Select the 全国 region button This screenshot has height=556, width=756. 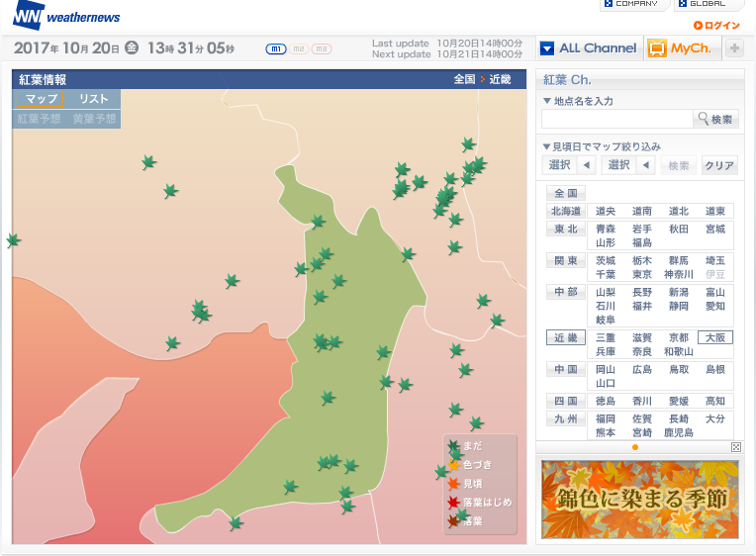(x=566, y=193)
